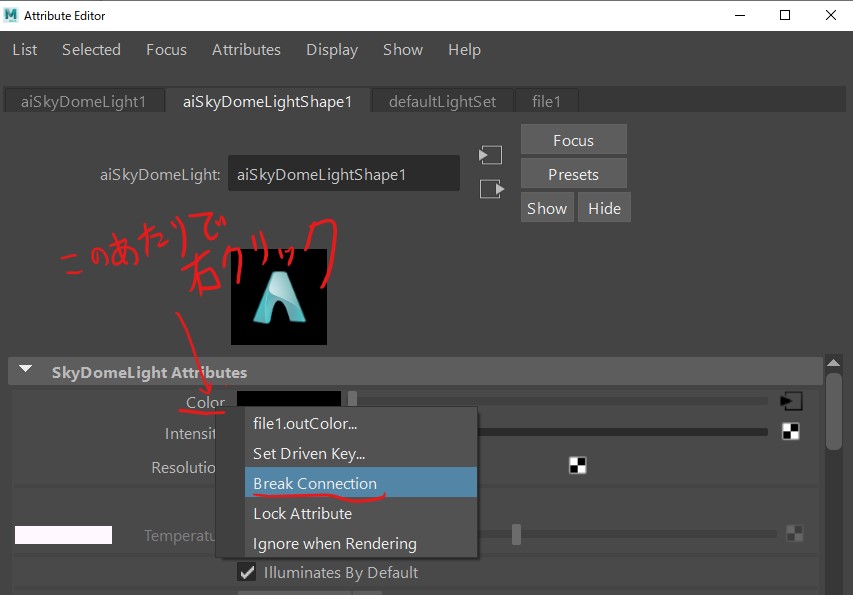Click the Color attribute label
Screen dimensions: 853x595
205,402
